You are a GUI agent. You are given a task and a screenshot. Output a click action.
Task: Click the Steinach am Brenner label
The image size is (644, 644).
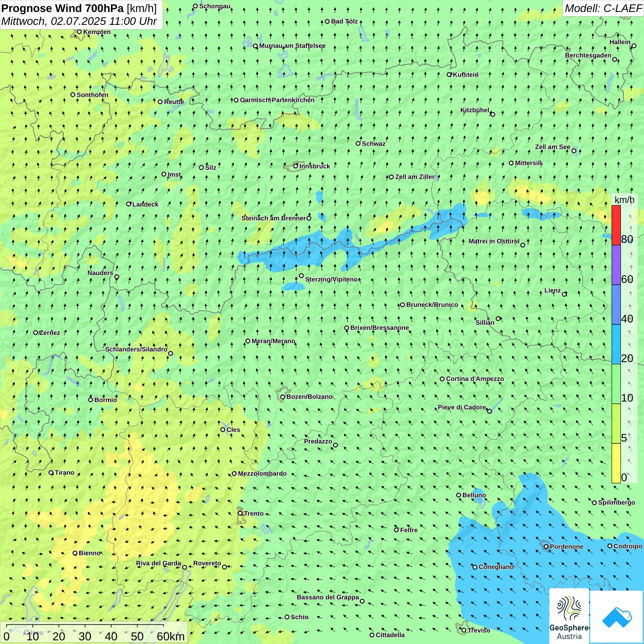pos(273,218)
